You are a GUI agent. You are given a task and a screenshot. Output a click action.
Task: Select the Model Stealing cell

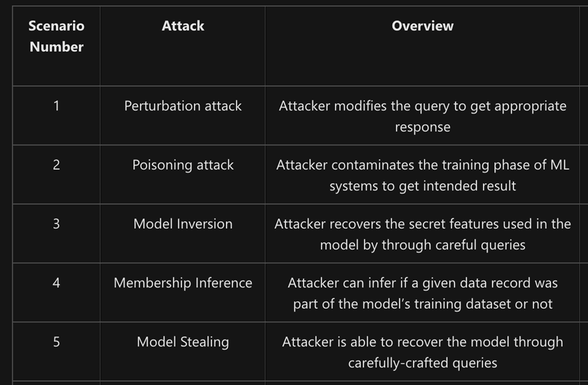click(x=183, y=342)
